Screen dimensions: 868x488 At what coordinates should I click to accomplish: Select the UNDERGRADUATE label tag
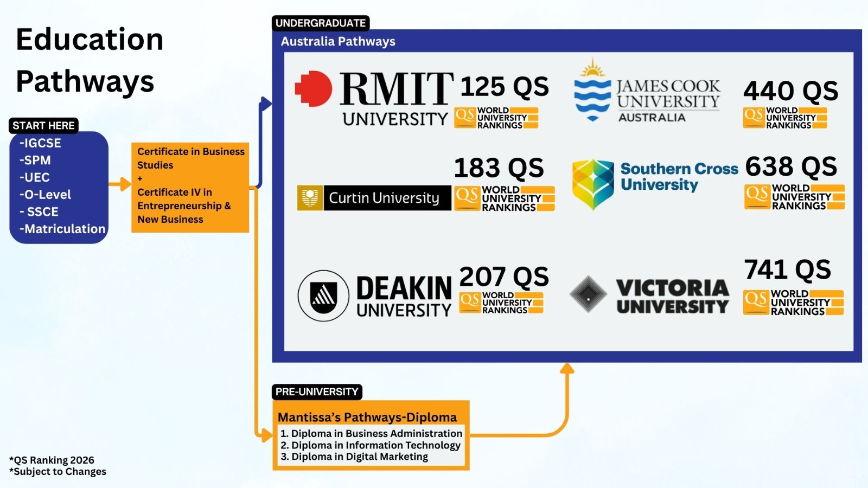321,23
